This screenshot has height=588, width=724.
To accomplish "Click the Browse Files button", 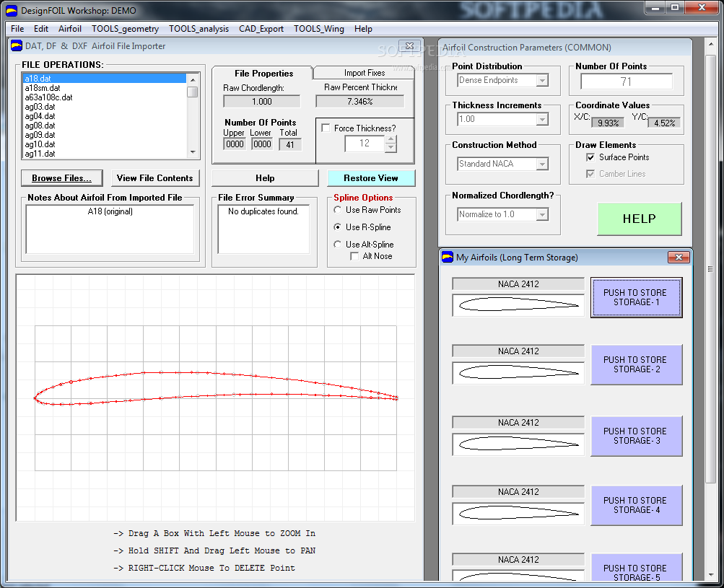I will (61, 178).
